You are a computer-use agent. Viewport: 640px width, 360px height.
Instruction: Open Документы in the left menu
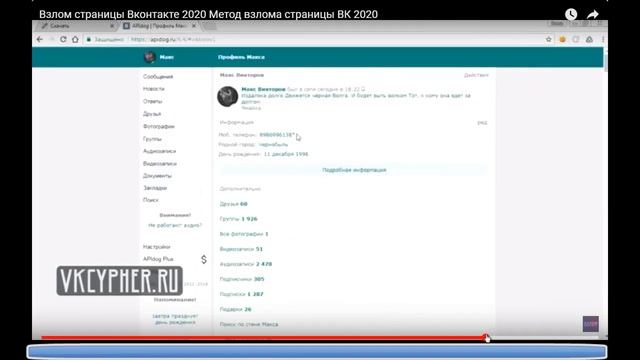tap(157, 176)
